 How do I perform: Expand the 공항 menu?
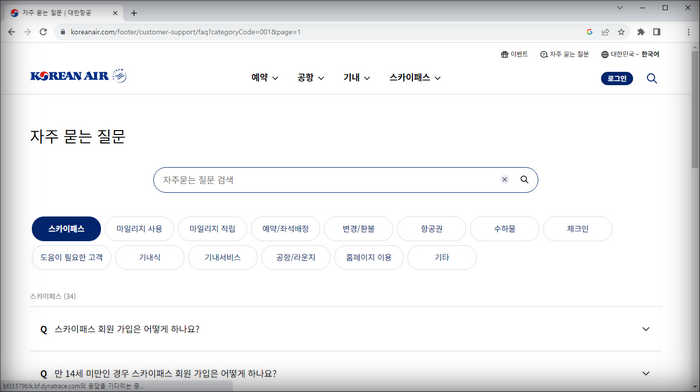311,78
